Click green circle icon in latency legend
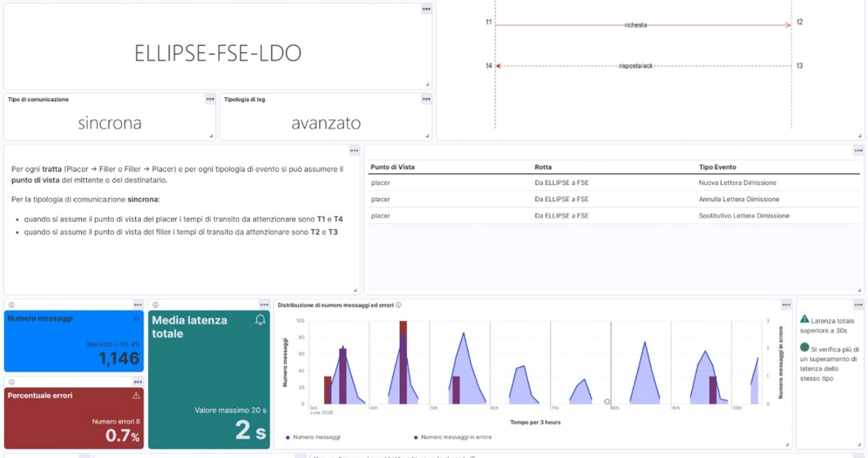This screenshot has width=868, height=458. (804, 347)
